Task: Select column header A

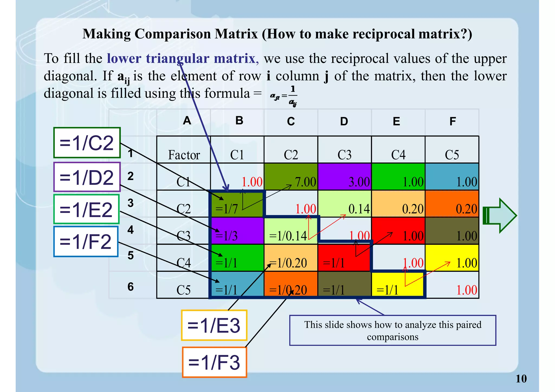Action: click(187, 120)
